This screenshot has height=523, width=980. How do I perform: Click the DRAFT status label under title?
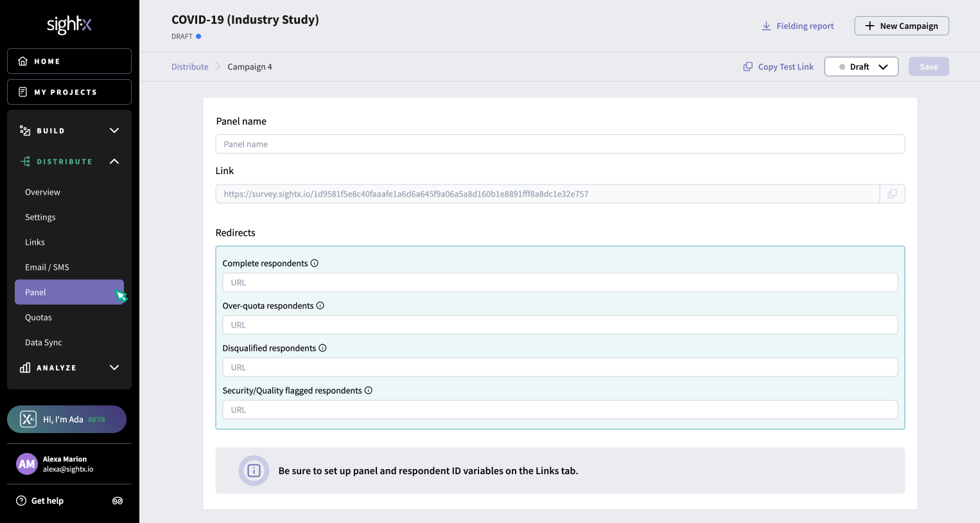[x=182, y=37]
